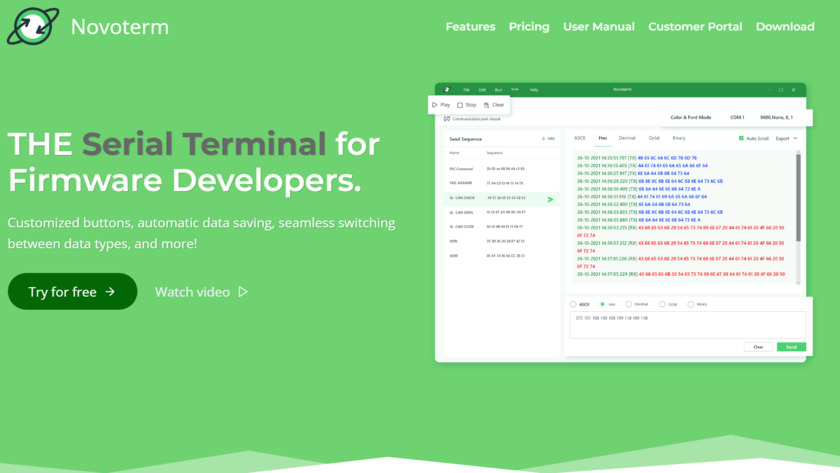This screenshot has width=840, height=473.
Task: Open the Help menu in the app window
Action: click(x=534, y=90)
